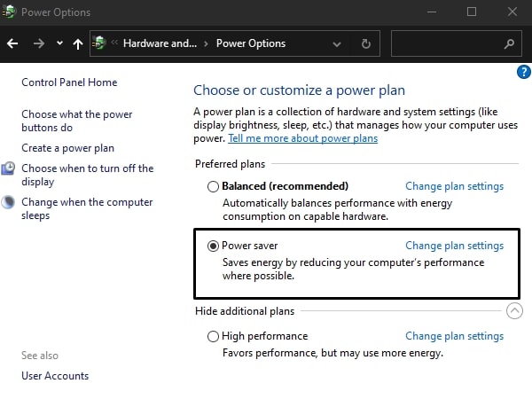Click Power Options breadcrumb segment
This screenshot has height=399, width=532.
click(251, 43)
